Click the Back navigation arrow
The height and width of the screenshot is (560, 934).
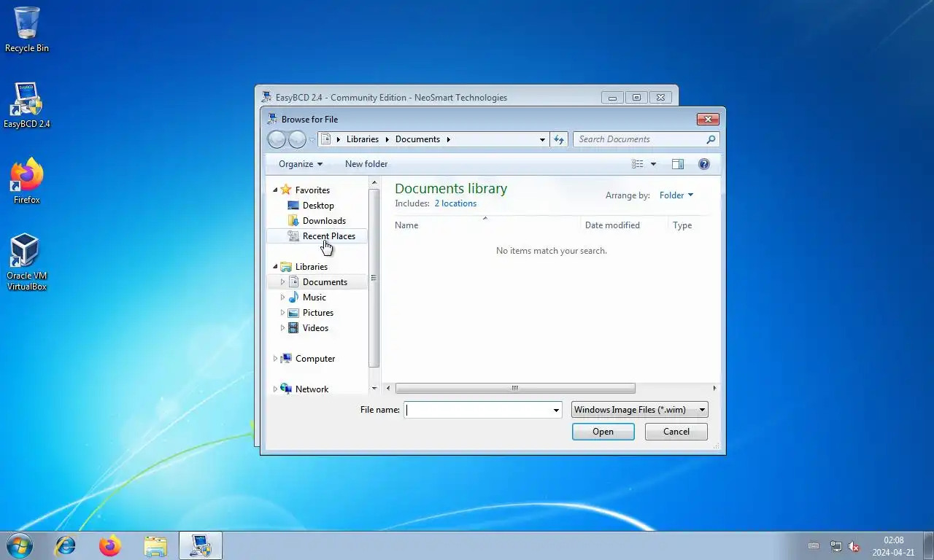click(277, 139)
